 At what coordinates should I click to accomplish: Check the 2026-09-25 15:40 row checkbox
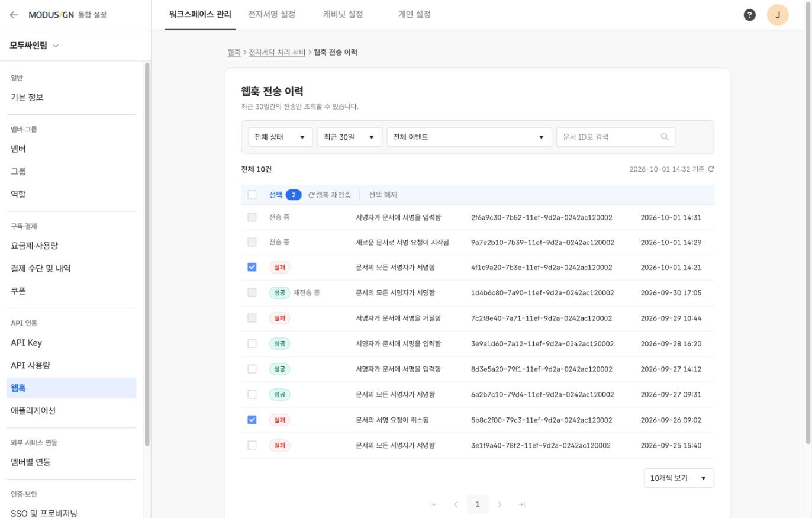[252, 445]
